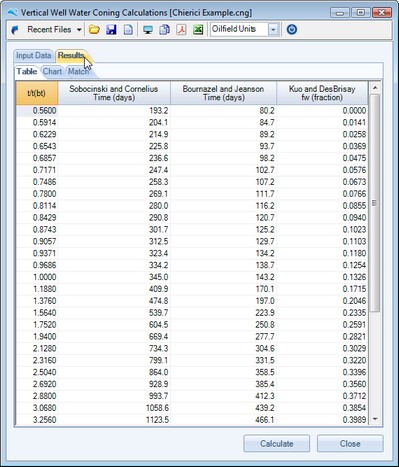Export to Excel using the green icon

pyautogui.click(x=198, y=30)
